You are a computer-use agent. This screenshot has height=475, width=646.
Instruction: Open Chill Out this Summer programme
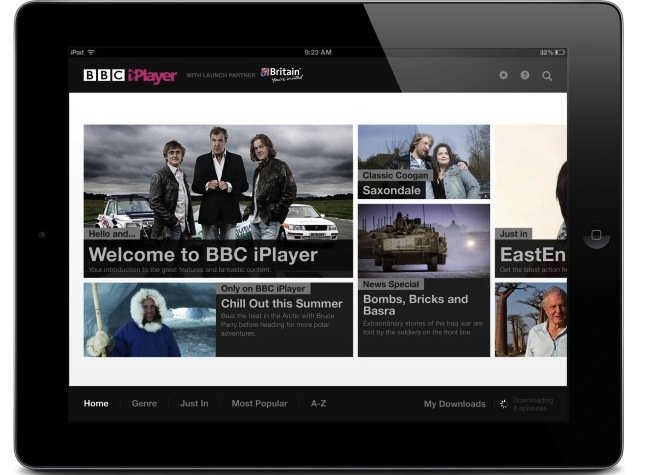218,319
